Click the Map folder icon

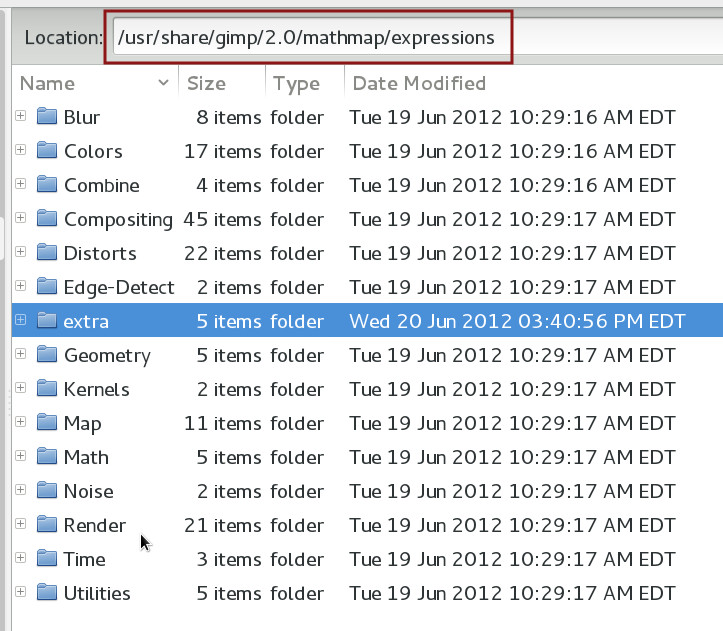tap(47, 422)
